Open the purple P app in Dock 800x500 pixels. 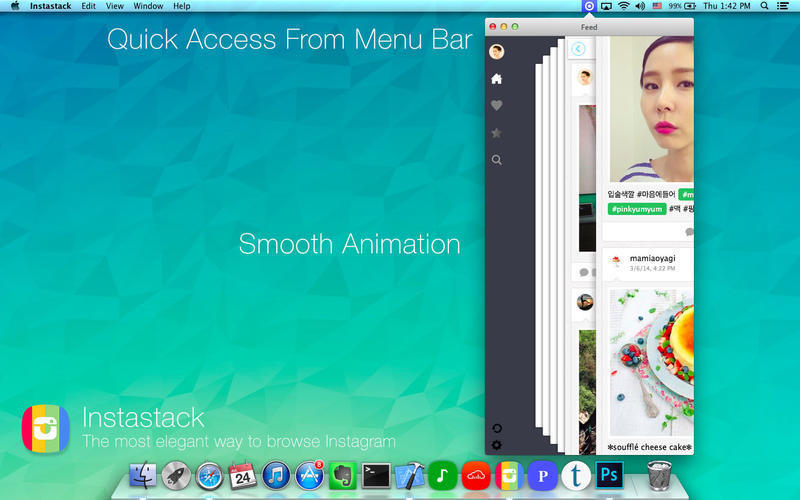point(542,475)
